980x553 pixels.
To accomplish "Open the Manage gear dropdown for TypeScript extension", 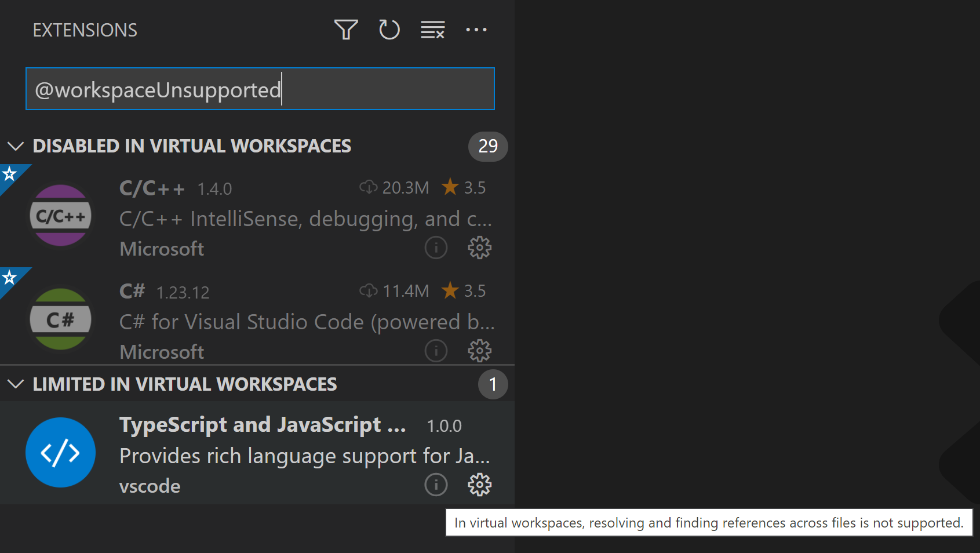I will pyautogui.click(x=479, y=485).
